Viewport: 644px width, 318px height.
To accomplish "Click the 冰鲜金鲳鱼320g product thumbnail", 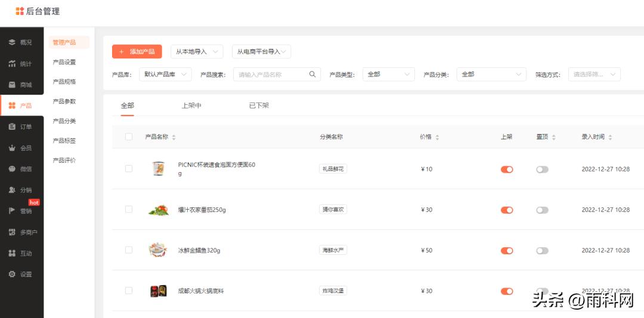I will (158, 250).
